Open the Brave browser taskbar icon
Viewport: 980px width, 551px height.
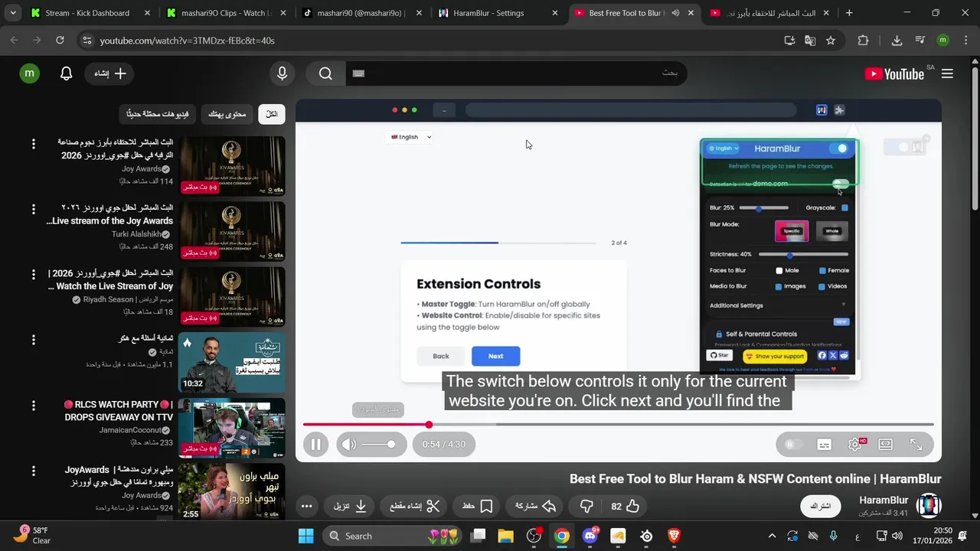674,536
